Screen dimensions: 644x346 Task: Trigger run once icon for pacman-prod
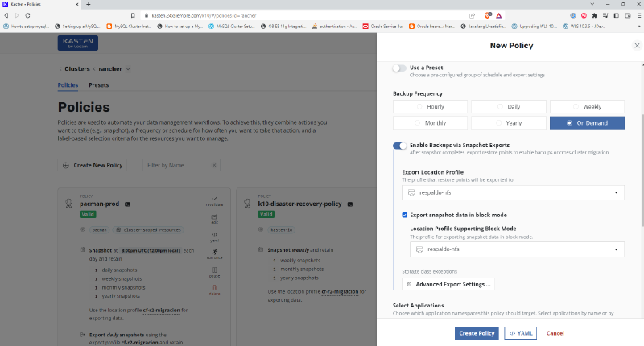(x=214, y=254)
